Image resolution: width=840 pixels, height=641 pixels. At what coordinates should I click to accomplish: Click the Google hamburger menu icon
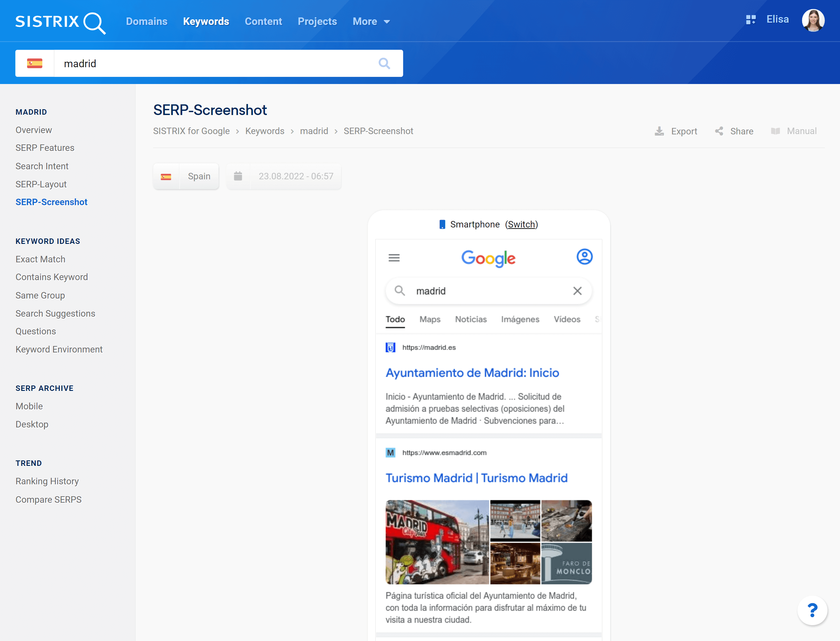click(x=394, y=258)
